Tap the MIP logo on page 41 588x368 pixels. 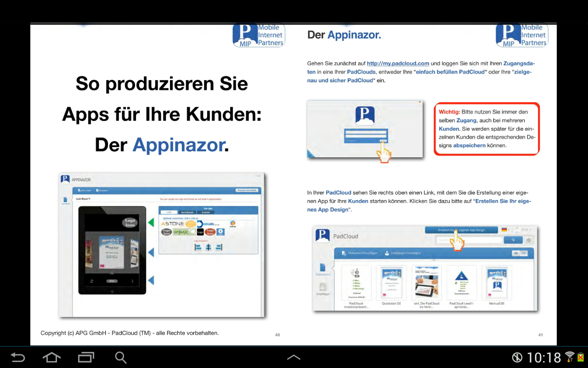[522, 35]
